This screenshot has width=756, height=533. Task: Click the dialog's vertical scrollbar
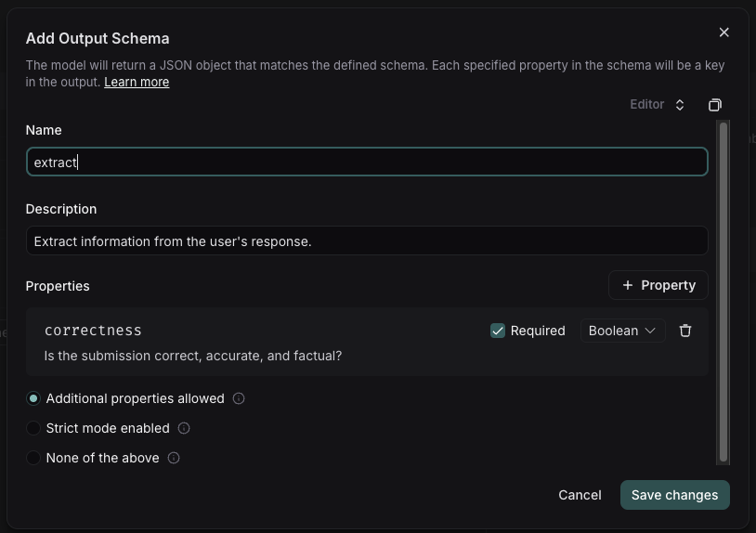(x=723, y=292)
